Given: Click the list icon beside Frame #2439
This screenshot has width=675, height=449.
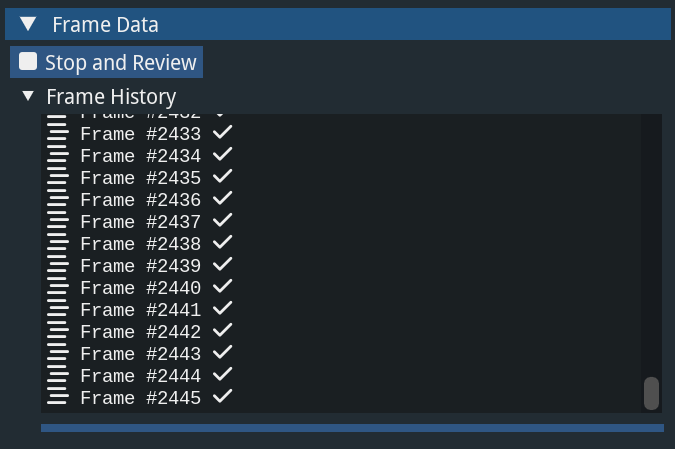Looking at the screenshot, I should coord(58,266).
